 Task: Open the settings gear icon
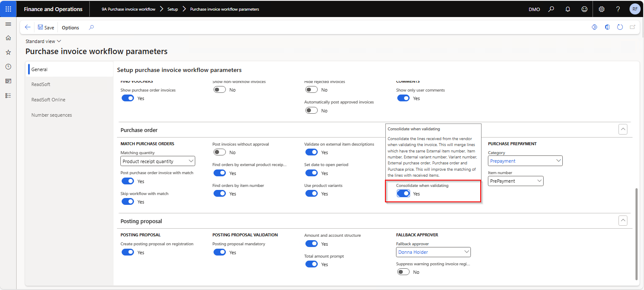pos(601,9)
